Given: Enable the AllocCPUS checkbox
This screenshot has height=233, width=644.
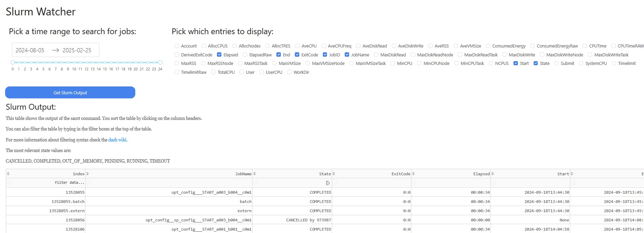Looking at the screenshot, I should pyautogui.click(x=204, y=46).
